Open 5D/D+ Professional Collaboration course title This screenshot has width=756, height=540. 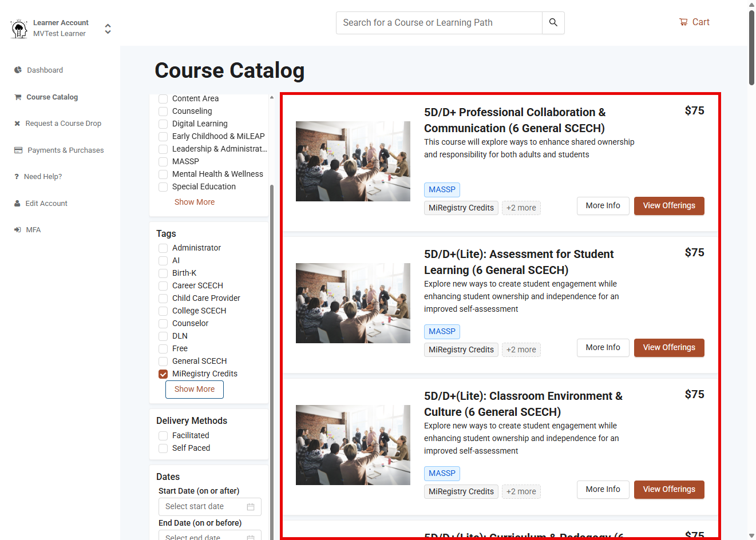tap(514, 120)
